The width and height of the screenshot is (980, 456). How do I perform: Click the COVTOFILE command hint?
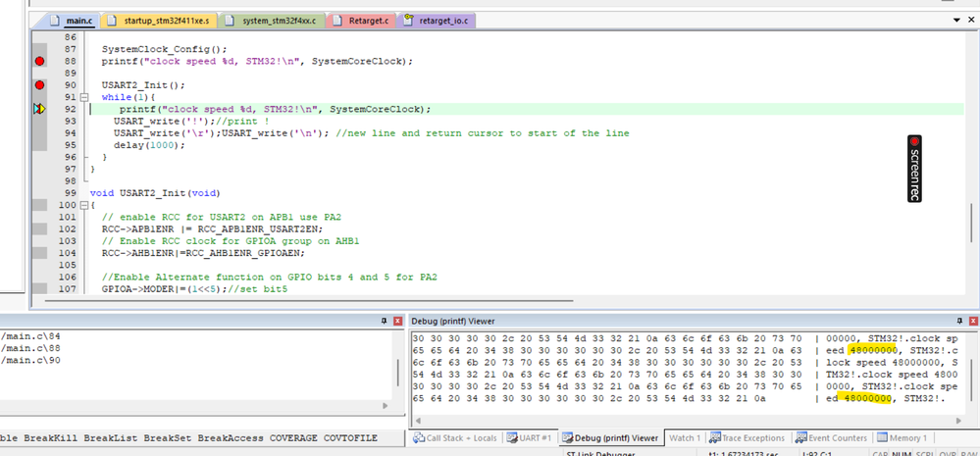pyautogui.click(x=350, y=438)
